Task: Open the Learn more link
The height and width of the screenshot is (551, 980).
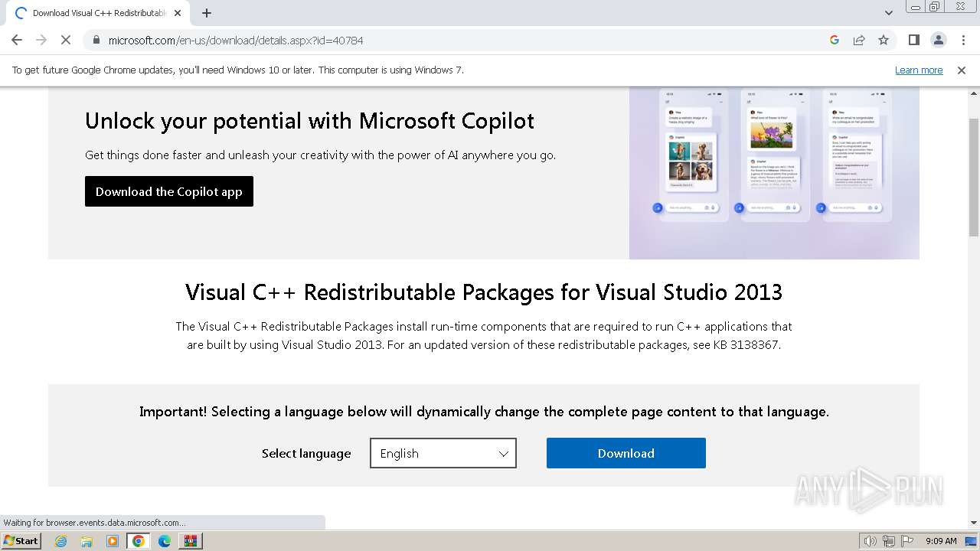Action: (918, 70)
